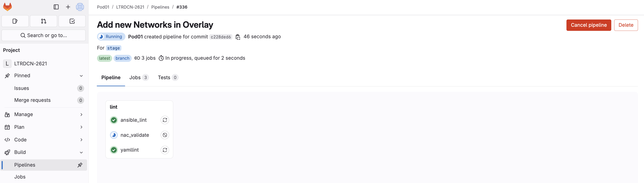Screen dimensions: 644x183
Task: Open commit c228ded6 link
Action: pos(221,37)
